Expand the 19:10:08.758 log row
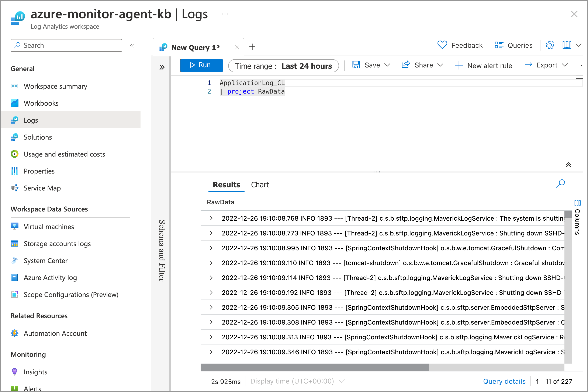This screenshot has height=392, width=588. pyautogui.click(x=211, y=218)
